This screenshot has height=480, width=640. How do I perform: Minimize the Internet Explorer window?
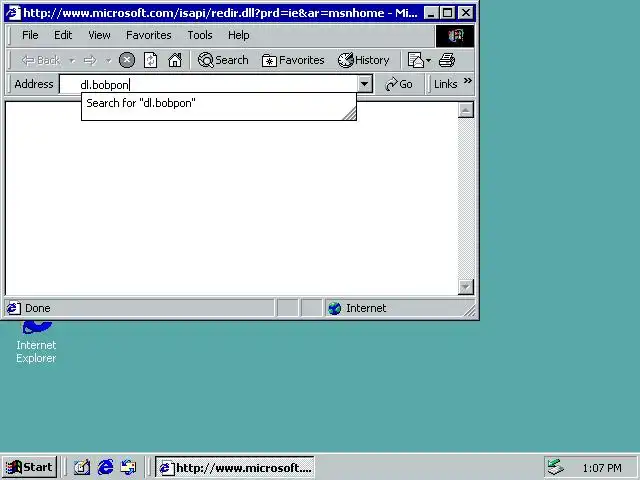(x=431, y=13)
